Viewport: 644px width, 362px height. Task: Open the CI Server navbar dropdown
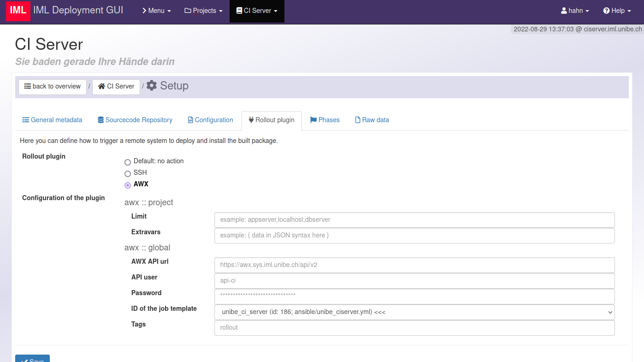pyautogui.click(x=257, y=11)
